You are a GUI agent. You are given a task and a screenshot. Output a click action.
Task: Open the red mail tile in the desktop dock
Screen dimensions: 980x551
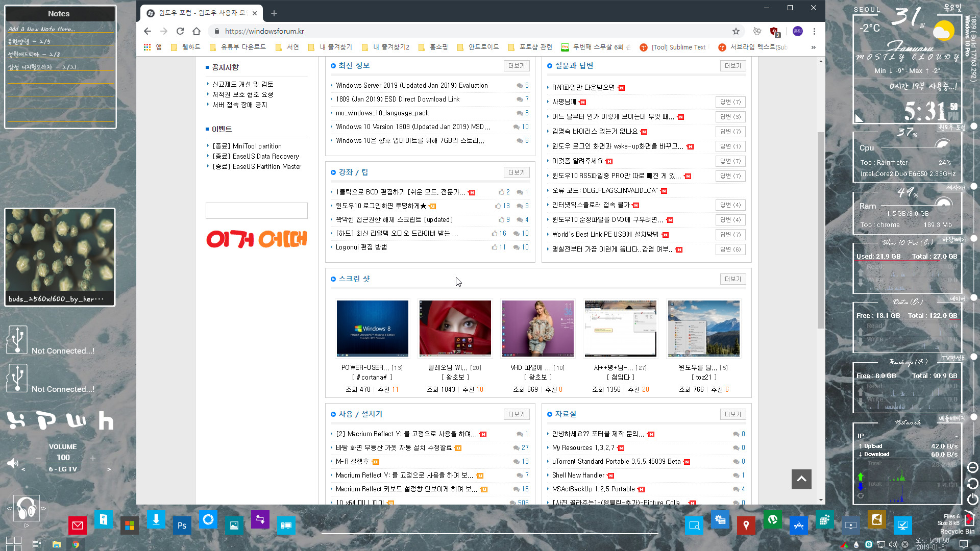point(78,525)
